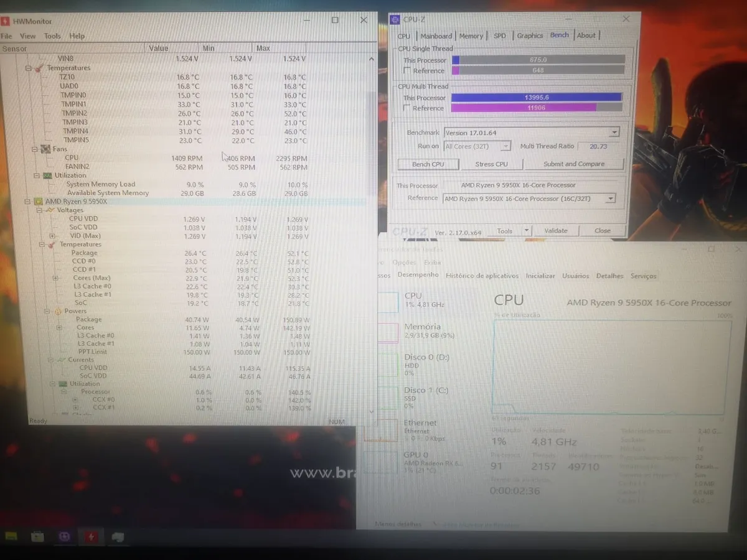Switch to the Memory tab in CPU-Z
Screen dimensions: 747x560
(471, 35)
